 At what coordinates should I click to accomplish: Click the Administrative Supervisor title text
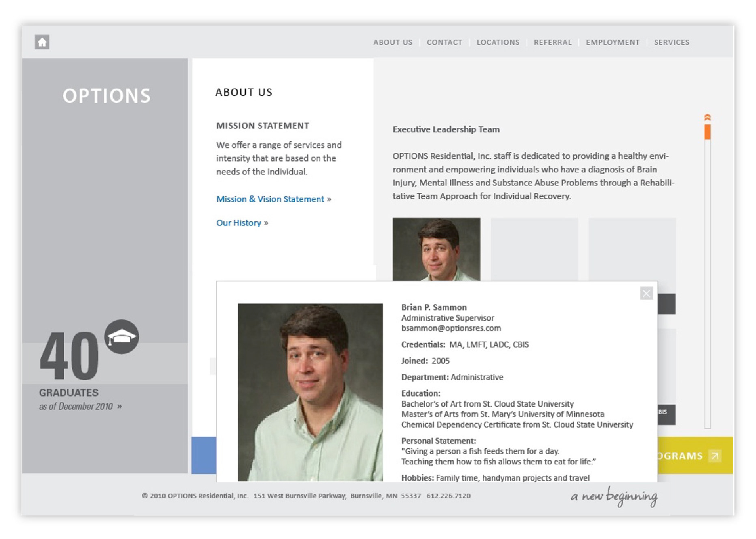(447, 318)
